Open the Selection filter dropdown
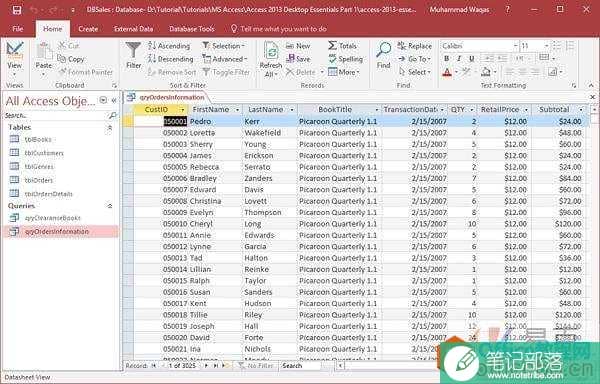Image resolution: width=600 pixels, height=384 pixels. (223, 46)
